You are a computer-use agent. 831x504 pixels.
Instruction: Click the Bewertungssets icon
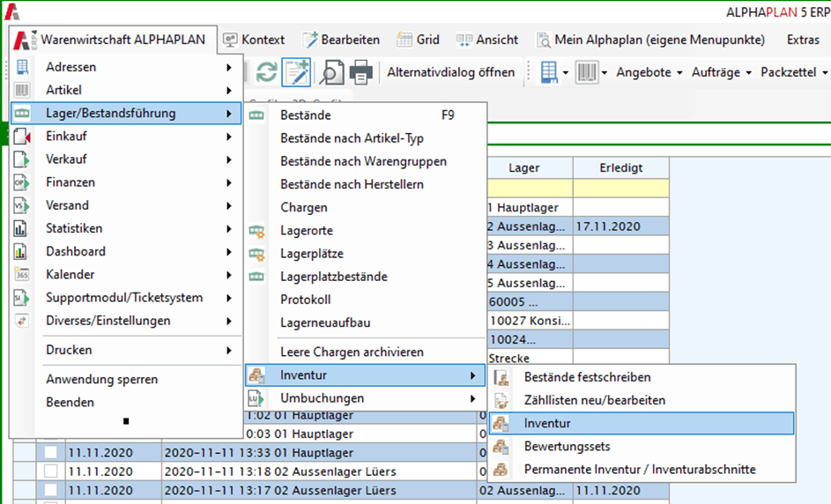(x=501, y=446)
